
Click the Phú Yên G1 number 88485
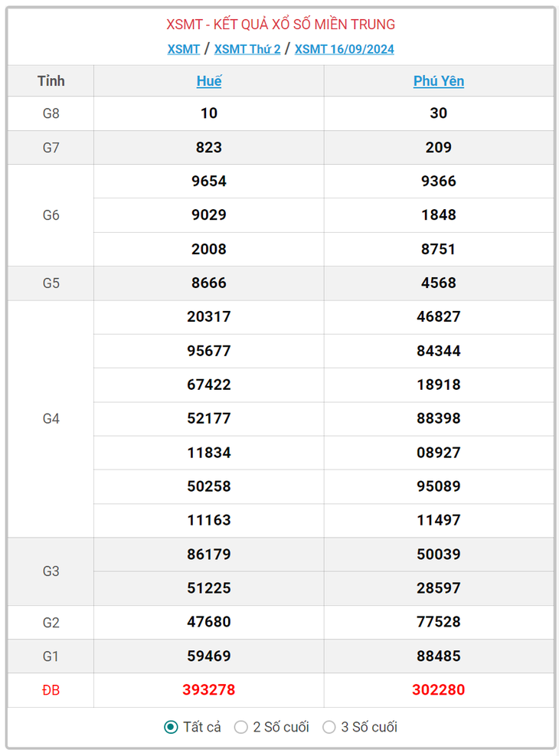[x=439, y=656]
